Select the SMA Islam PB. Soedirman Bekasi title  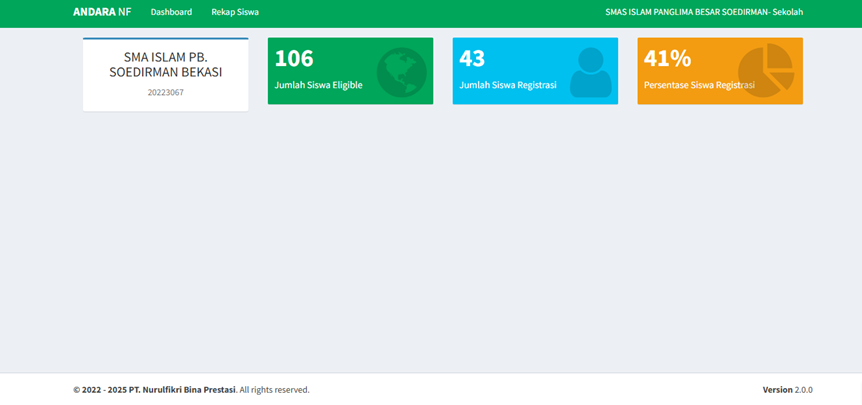[x=166, y=65]
